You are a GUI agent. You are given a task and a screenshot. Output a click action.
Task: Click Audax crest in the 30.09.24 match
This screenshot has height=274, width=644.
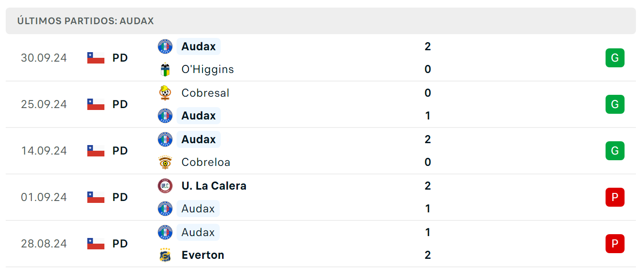[x=165, y=46]
